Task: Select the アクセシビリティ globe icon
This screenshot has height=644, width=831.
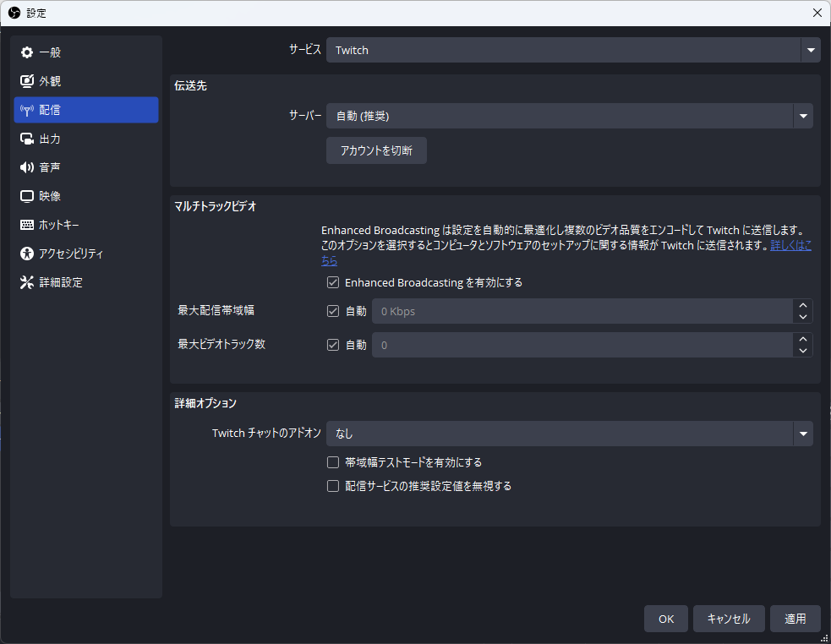Action: point(27,253)
